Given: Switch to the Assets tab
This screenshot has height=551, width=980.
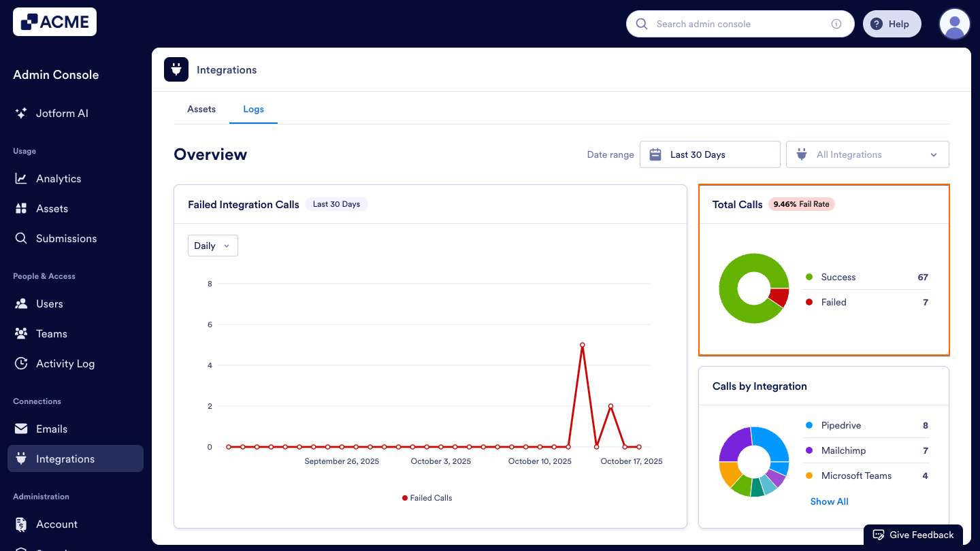Looking at the screenshot, I should [x=201, y=109].
